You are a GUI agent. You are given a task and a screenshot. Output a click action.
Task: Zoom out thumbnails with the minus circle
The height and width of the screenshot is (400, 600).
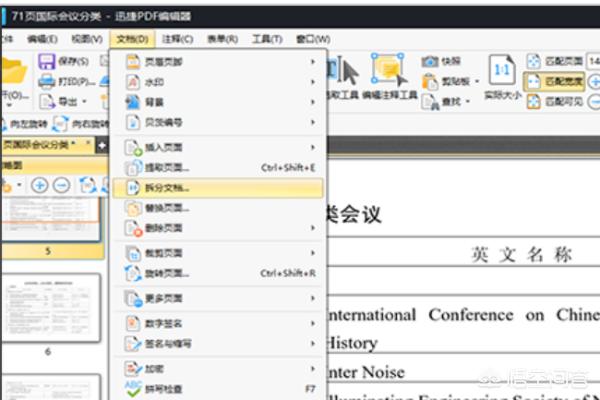click(x=62, y=185)
